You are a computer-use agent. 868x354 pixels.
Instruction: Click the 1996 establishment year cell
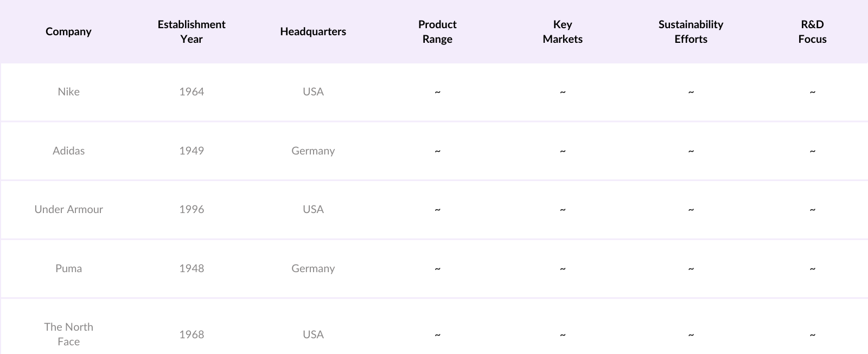(192, 209)
